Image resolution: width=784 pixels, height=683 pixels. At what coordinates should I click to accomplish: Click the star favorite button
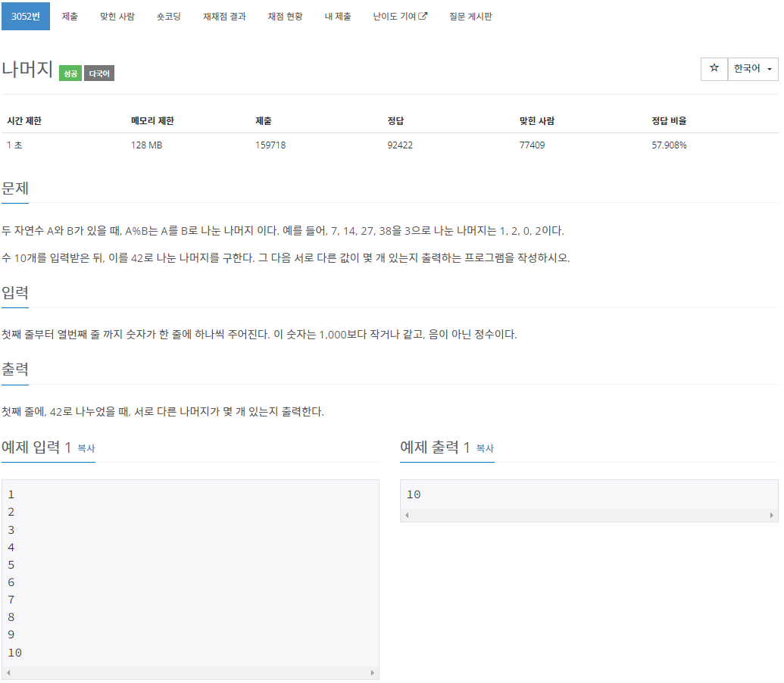click(x=714, y=68)
